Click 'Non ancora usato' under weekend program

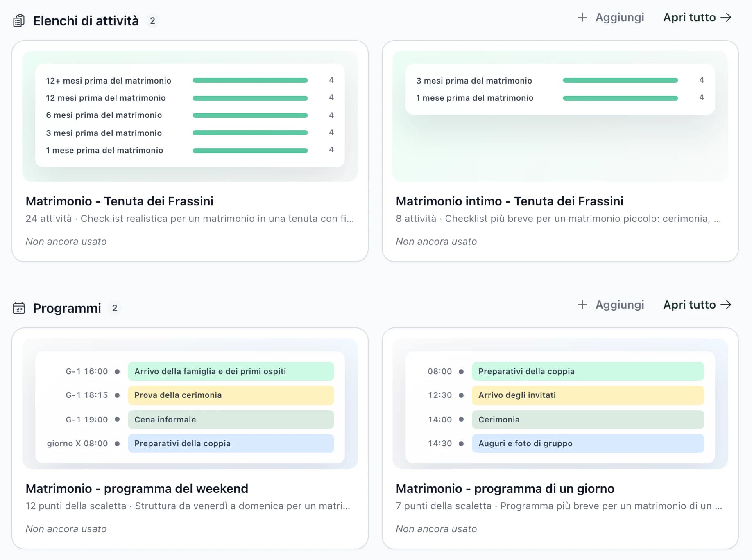point(66,529)
